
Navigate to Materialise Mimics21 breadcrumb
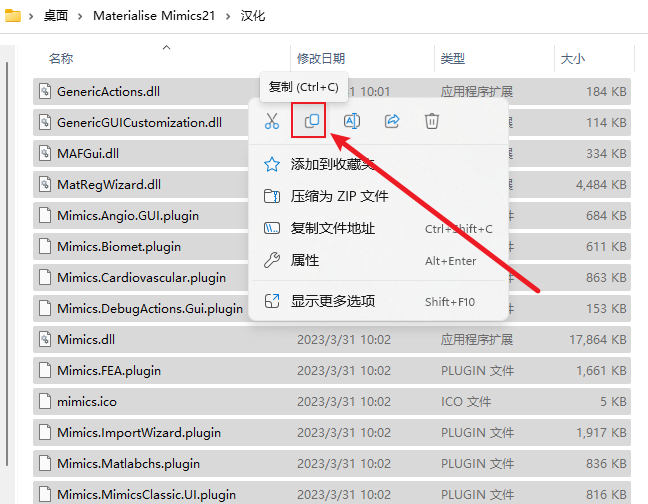[154, 16]
